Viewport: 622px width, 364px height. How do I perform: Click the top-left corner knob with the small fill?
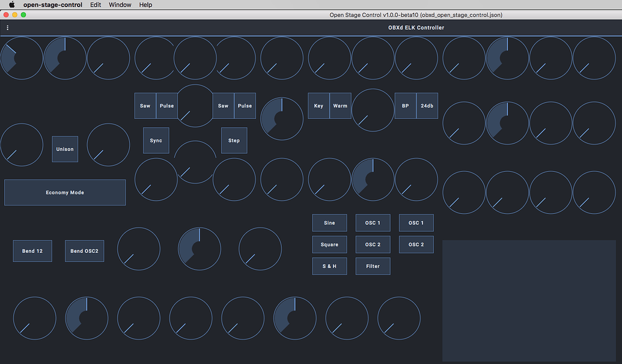click(22, 58)
